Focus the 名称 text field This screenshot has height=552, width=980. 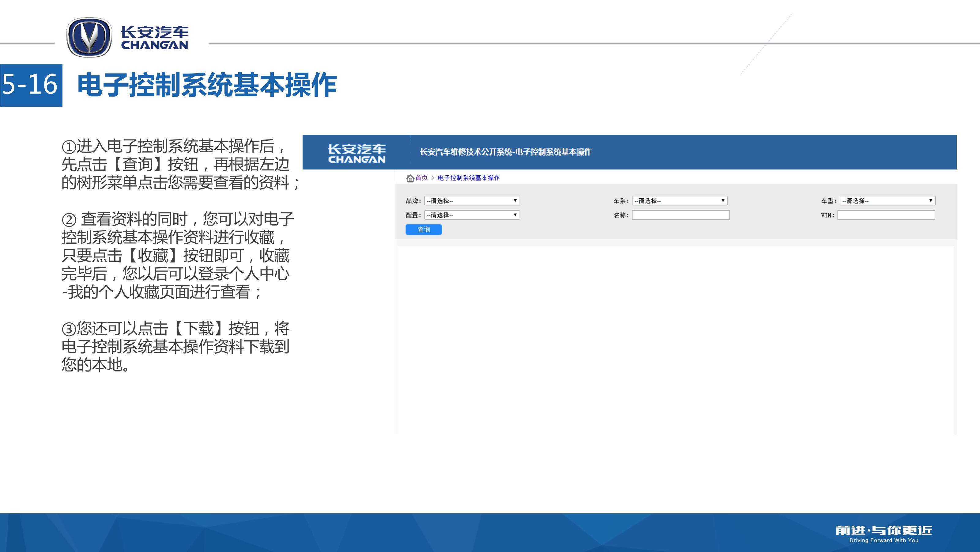680,215
